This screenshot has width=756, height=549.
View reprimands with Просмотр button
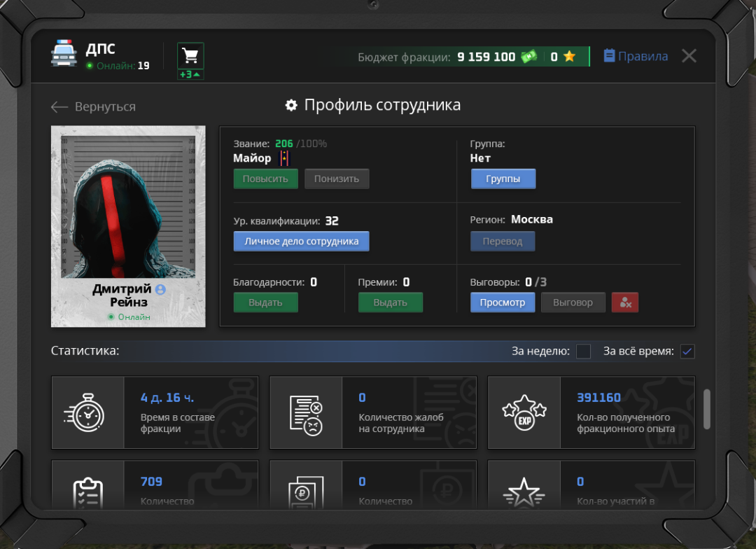(503, 303)
